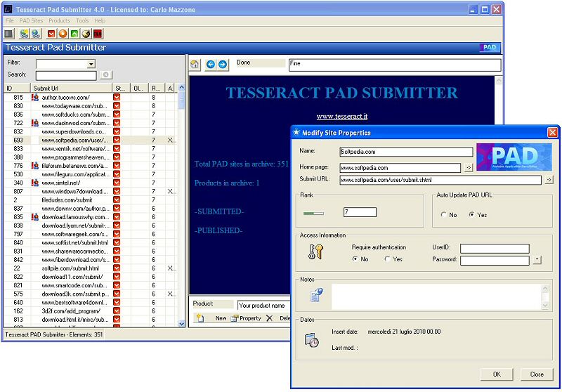Click the calendar clock icon in Dates group
Image resolution: width=562 pixels, height=392 pixels.
pos(311,340)
